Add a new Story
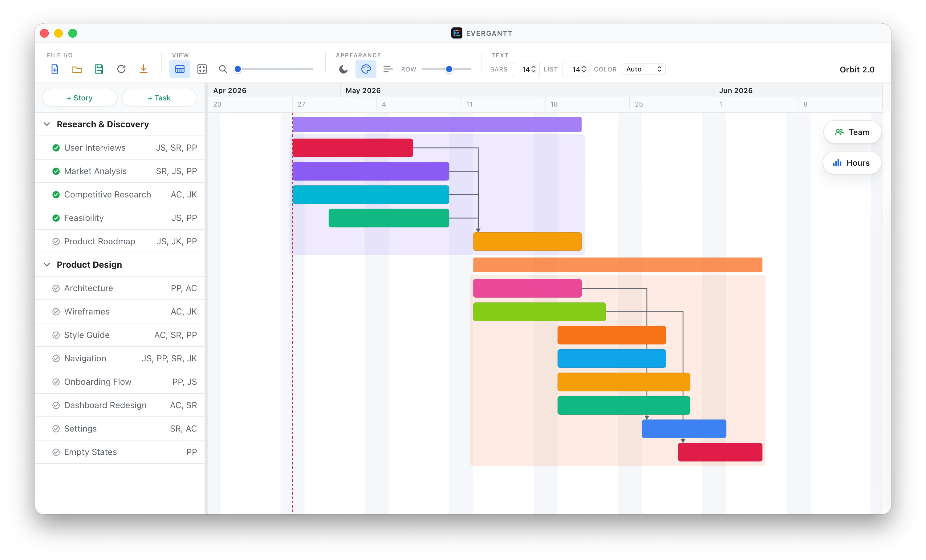The image size is (926, 560). (79, 98)
